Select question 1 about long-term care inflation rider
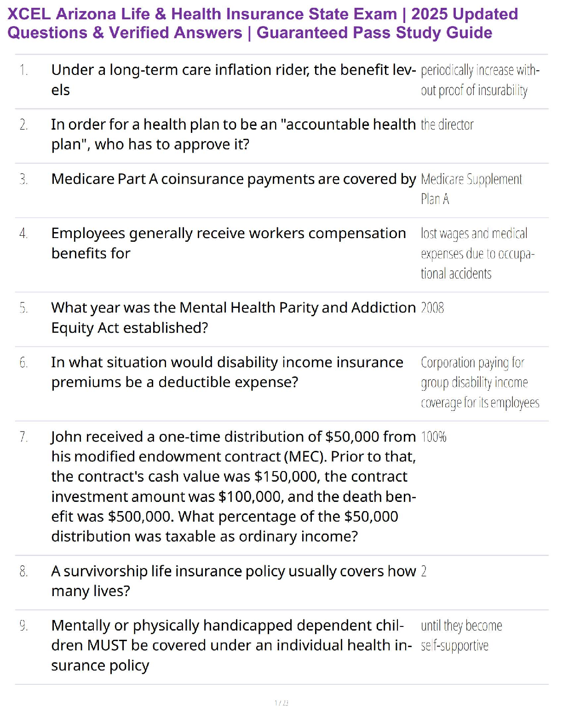Screen dimensions: 563x728 [234, 80]
